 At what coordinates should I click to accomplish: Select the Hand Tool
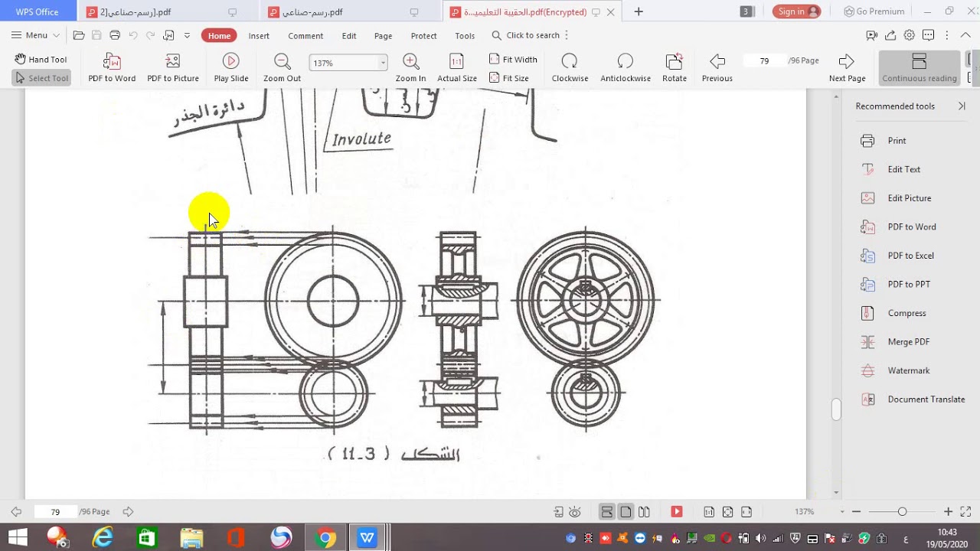click(x=41, y=60)
